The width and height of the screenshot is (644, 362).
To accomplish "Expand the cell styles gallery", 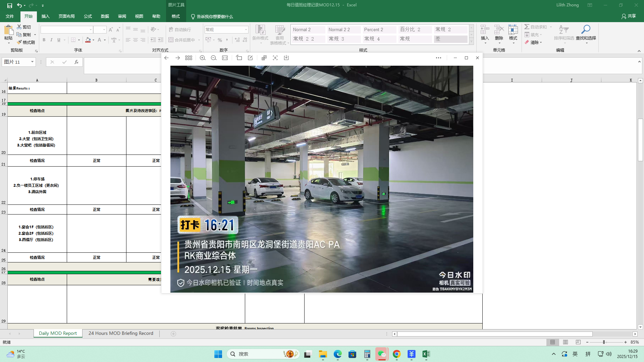I will [x=471, y=42].
